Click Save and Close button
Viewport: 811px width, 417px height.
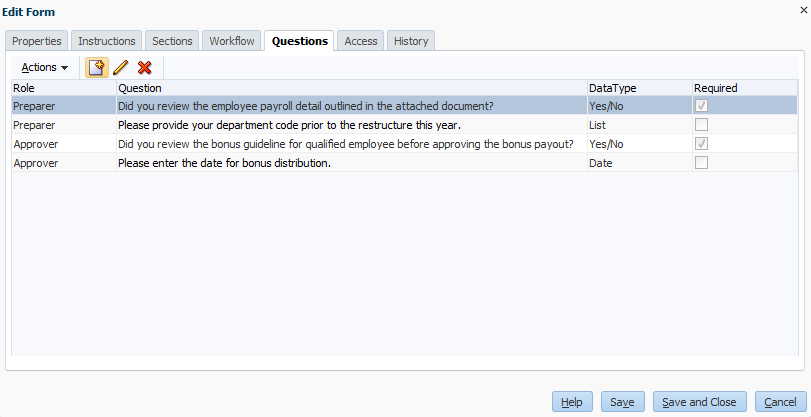click(x=699, y=402)
